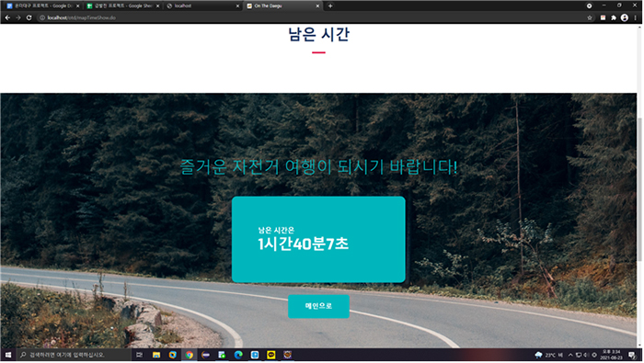Go forward in browser history
Screen dimensions: 644x363
pyautogui.click(x=18, y=17)
